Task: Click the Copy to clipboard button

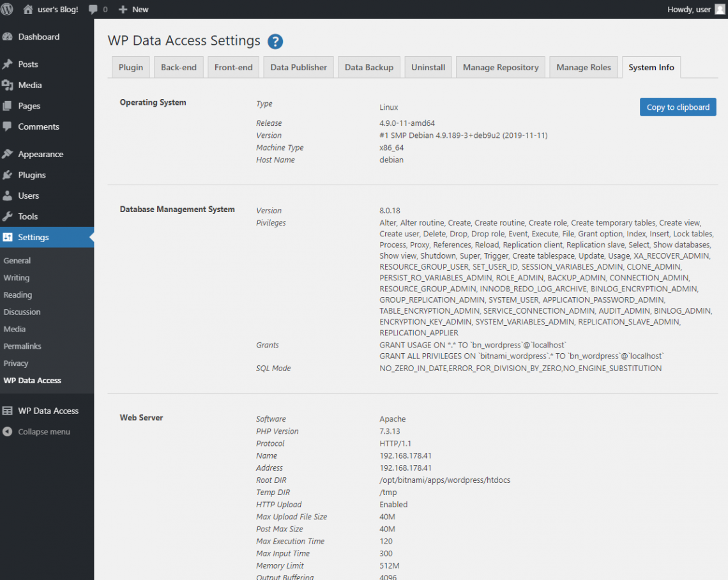Action: [x=678, y=107]
